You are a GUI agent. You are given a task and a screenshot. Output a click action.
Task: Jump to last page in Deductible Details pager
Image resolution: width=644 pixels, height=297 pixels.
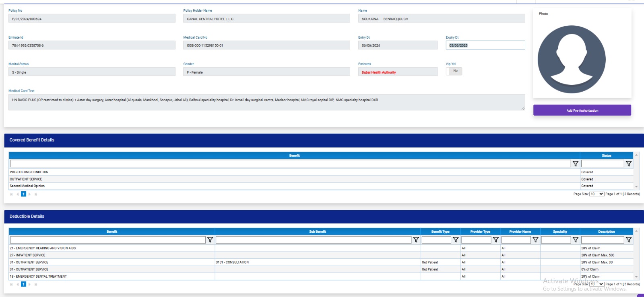click(36, 284)
